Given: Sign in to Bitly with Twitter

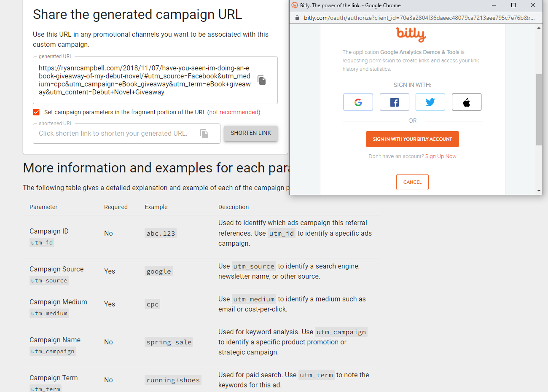Looking at the screenshot, I should [430, 102].
